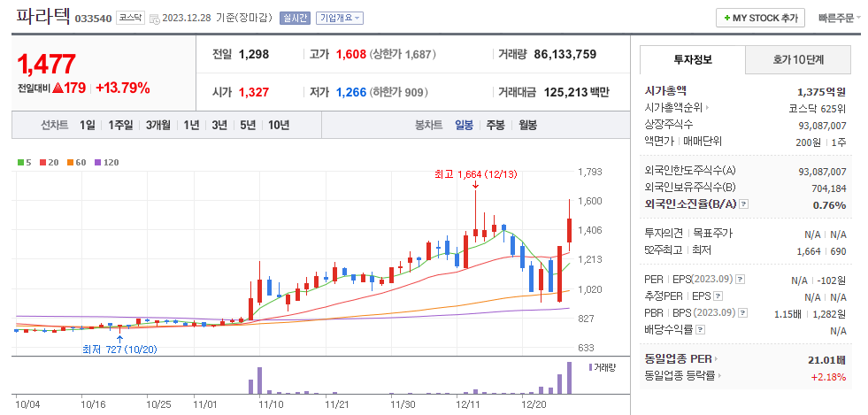Click the 시가총액 value 1,375억원
868x415 pixels.
pos(821,92)
